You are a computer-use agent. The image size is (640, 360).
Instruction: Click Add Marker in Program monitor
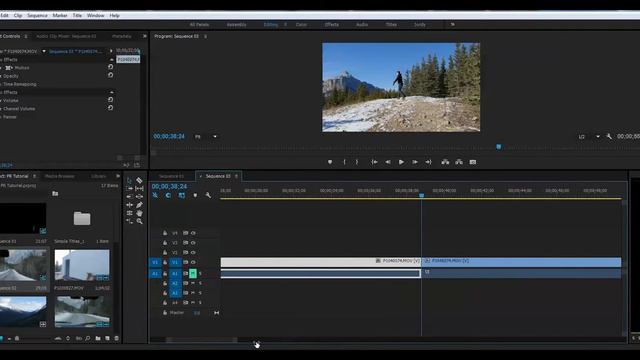[330, 162]
